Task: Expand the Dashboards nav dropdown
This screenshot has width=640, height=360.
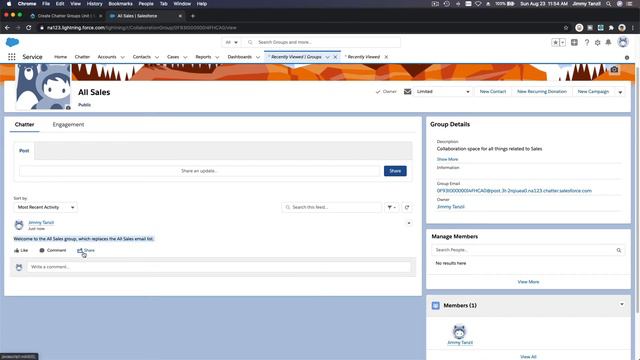Action: (258, 57)
